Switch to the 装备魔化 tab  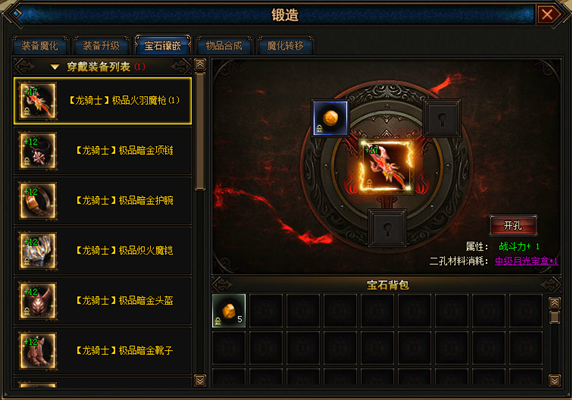pyautogui.click(x=40, y=46)
